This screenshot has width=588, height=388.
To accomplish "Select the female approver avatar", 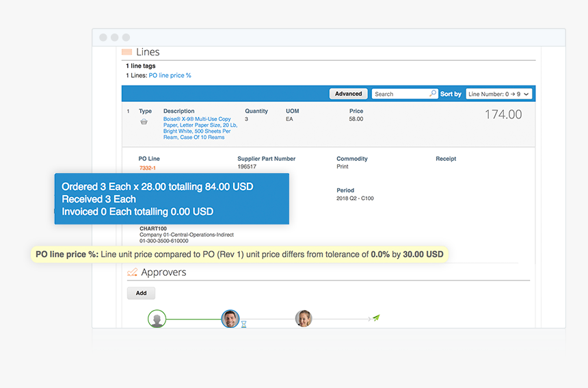I will 304,319.
